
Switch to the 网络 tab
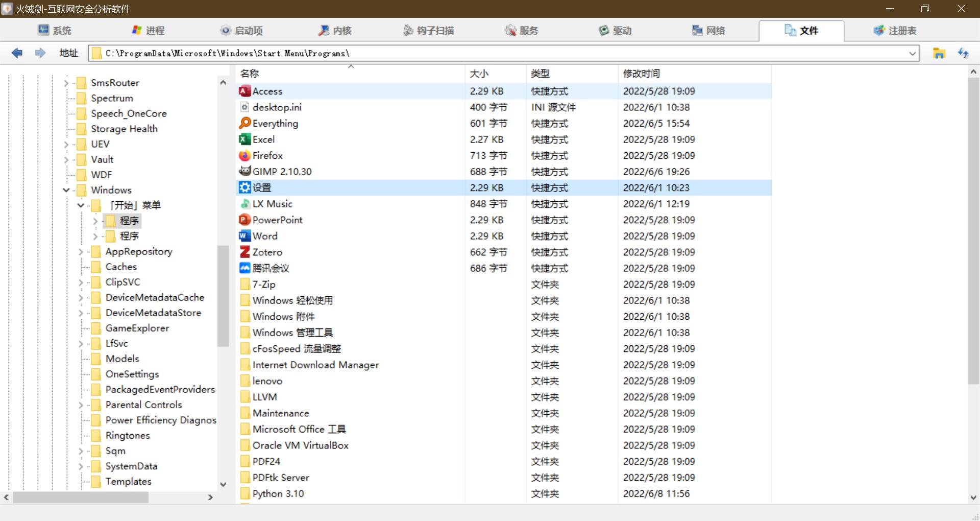(708, 31)
